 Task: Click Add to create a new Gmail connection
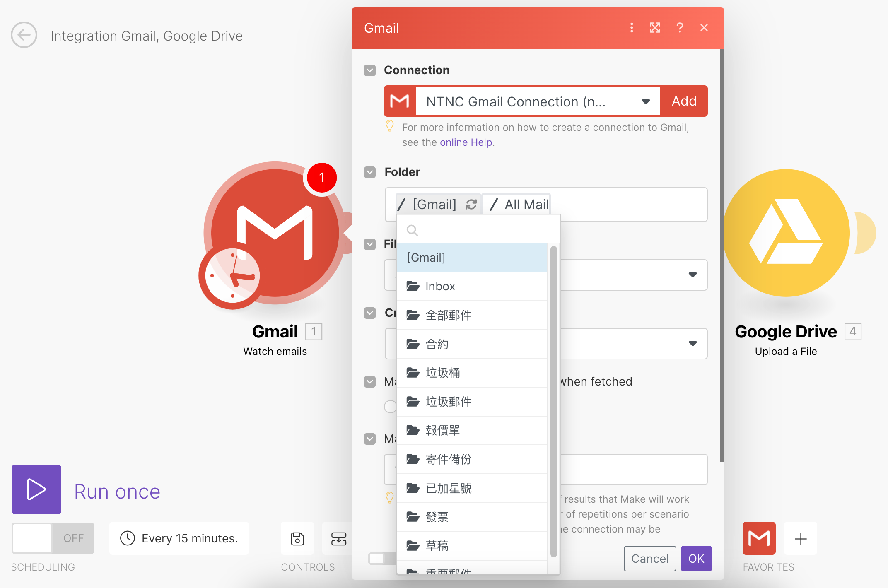[684, 101]
